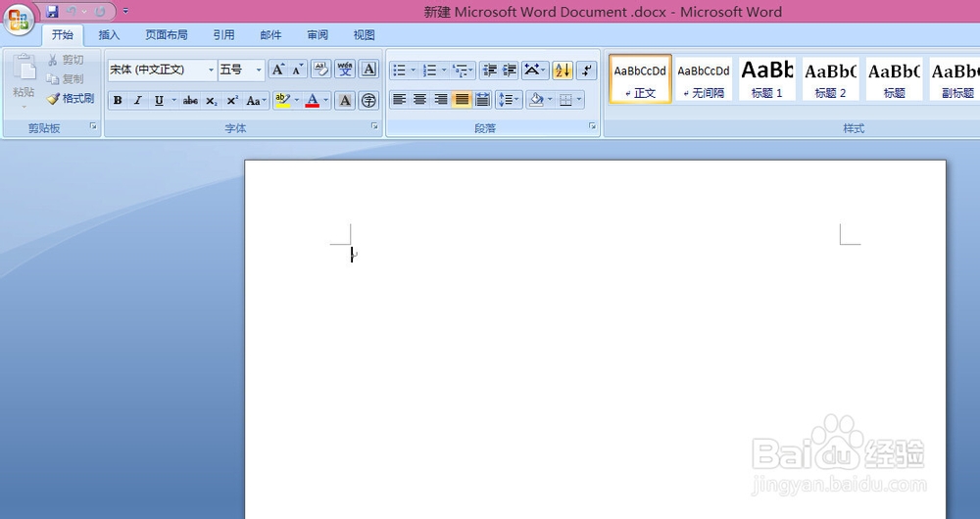This screenshot has height=519, width=980.
Task: Toggle superscript formatting
Action: point(232,100)
